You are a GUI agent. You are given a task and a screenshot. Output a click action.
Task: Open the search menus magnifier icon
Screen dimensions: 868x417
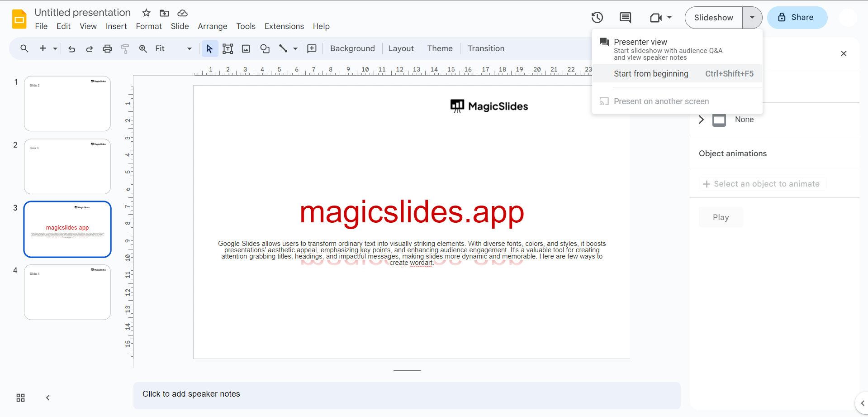[x=24, y=48]
